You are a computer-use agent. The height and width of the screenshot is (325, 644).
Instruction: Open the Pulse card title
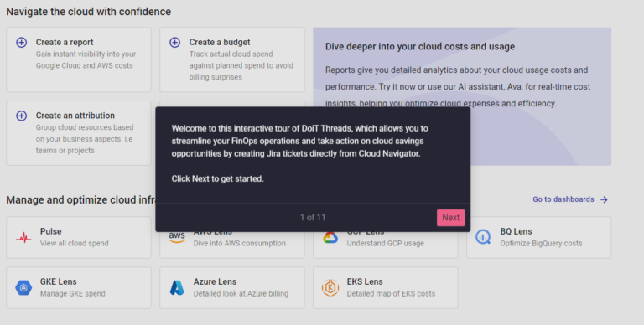point(50,231)
